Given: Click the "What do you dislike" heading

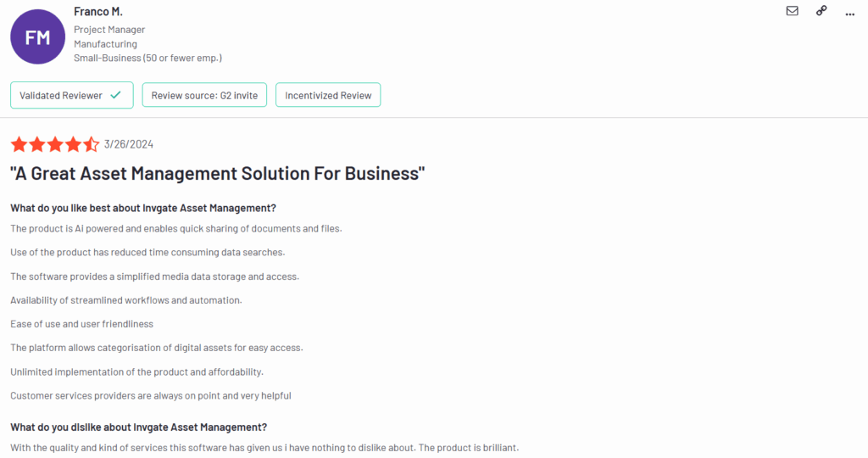Looking at the screenshot, I should coord(139,427).
